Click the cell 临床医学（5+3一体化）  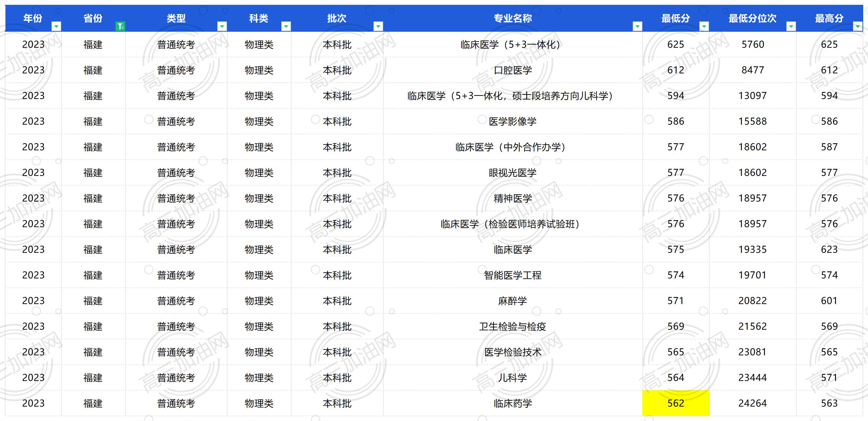[513, 45]
